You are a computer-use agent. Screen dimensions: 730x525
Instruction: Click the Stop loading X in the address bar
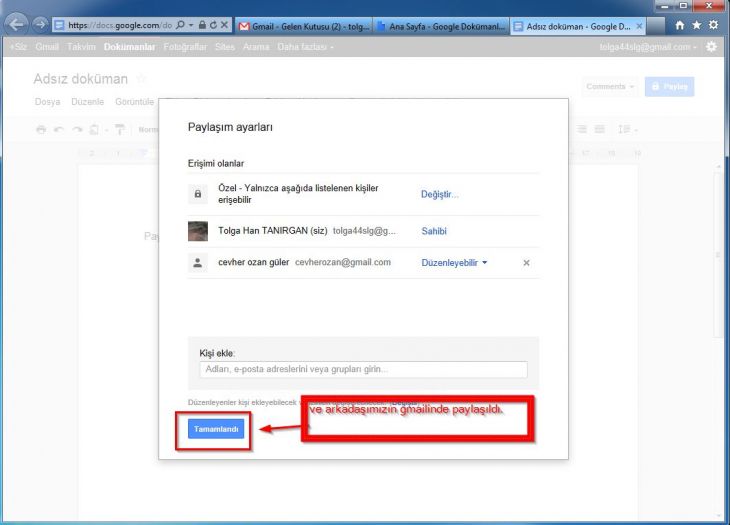point(224,25)
